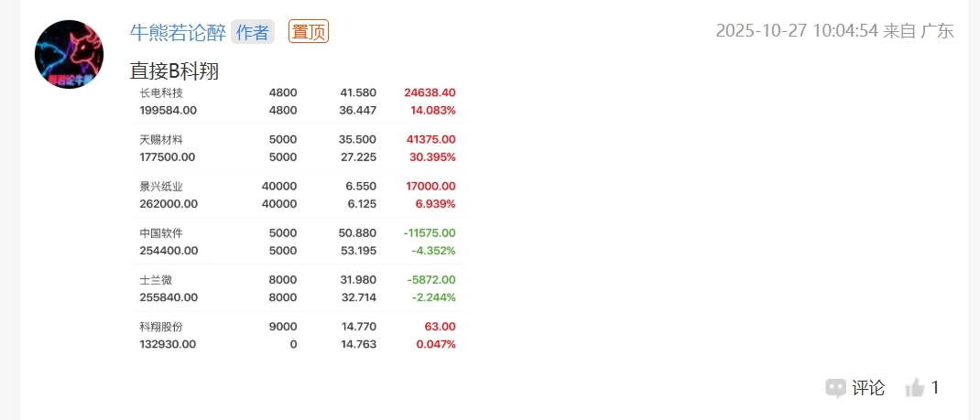Viewport: 980px width, 420px height.
Task: Click 长电科技 row in holdings image
Action: click(x=161, y=92)
